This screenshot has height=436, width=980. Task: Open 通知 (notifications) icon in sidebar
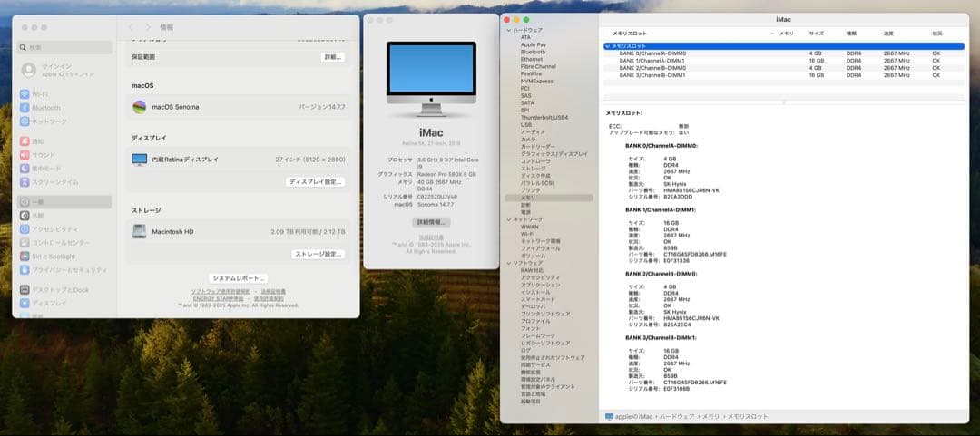point(24,141)
